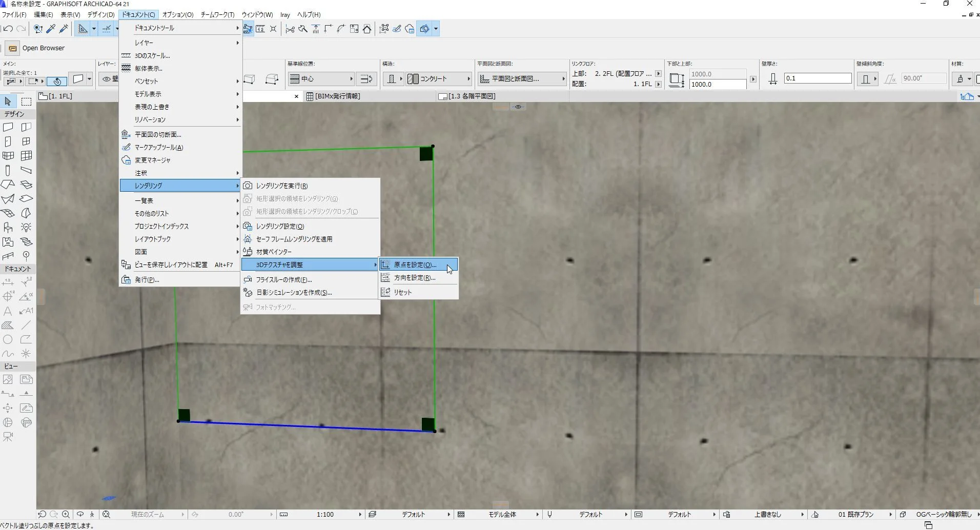Toggle the wall layer eye visibility

pyautogui.click(x=107, y=79)
